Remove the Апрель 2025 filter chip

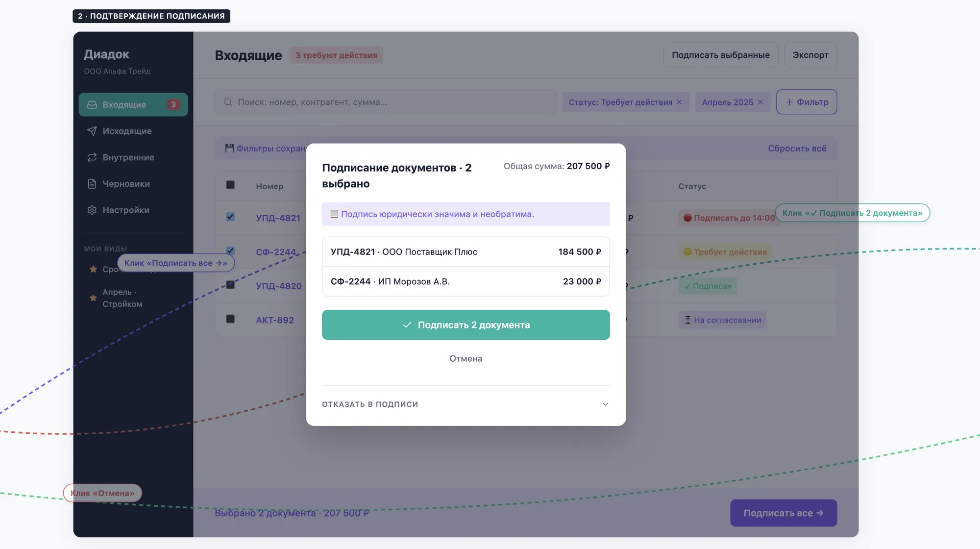[760, 102]
